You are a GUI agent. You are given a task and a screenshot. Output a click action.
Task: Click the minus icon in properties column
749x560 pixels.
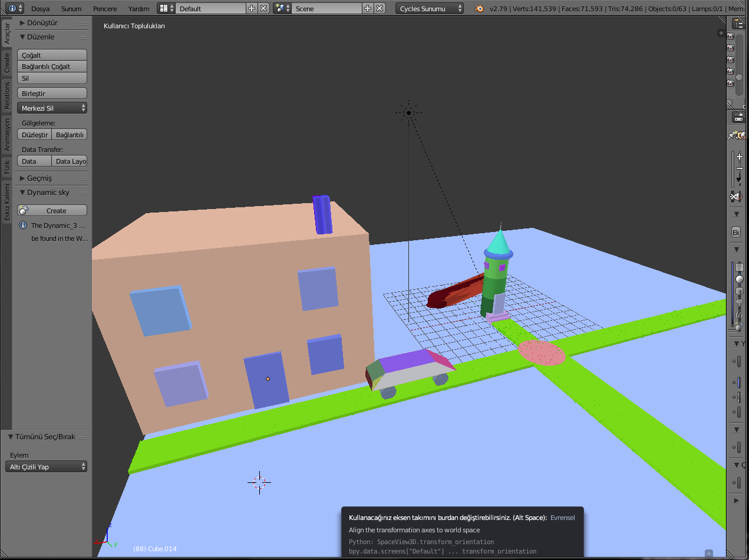(740, 168)
